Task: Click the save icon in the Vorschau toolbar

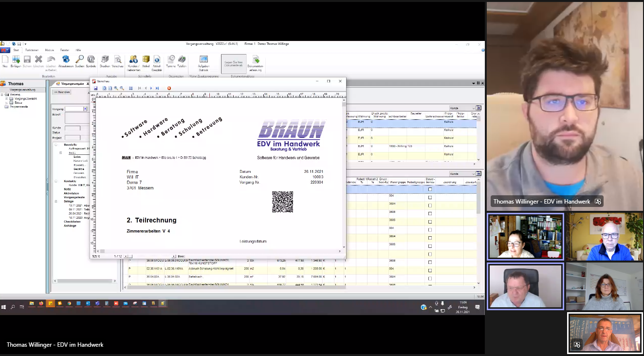Action: 96,88
